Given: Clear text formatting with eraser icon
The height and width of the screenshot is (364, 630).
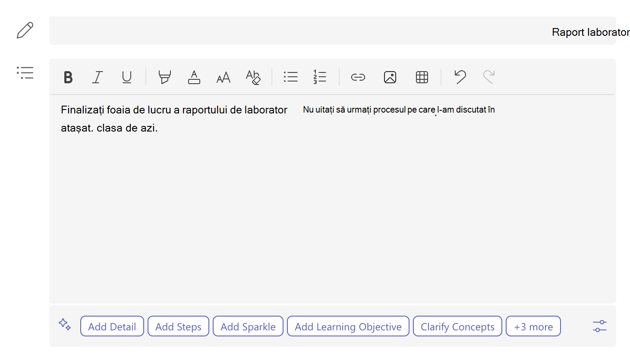Looking at the screenshot, I should (253, 77).
